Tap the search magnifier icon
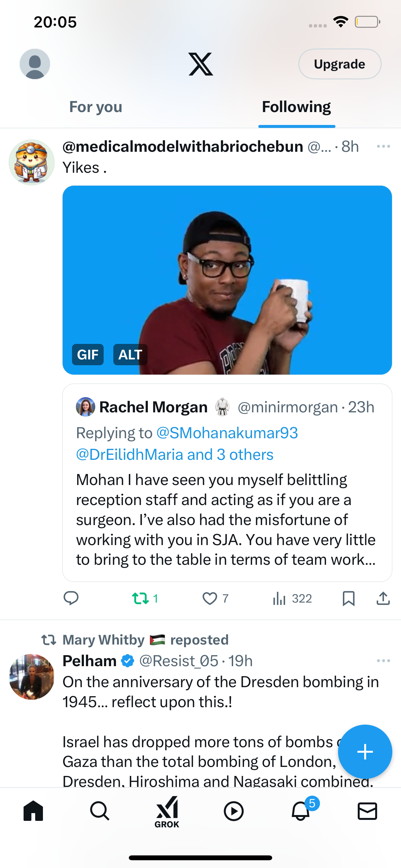The image size is (401, 868). [100, 811]
